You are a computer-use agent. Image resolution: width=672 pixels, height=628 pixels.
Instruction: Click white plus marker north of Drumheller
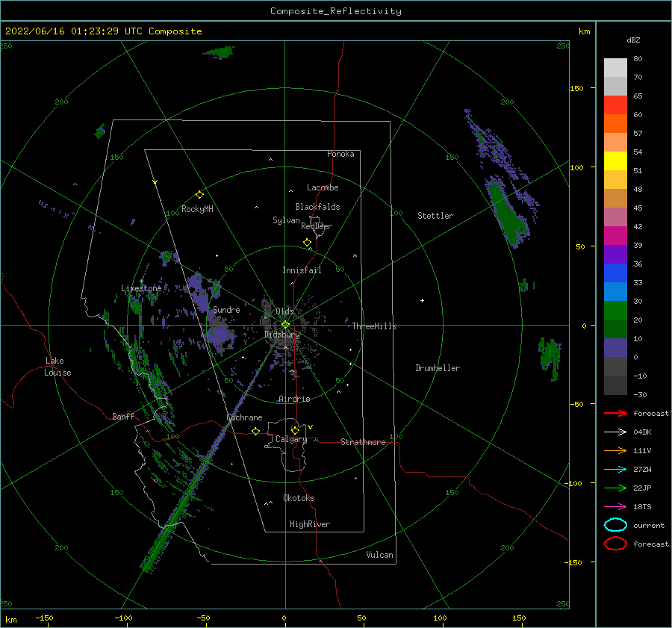[x=422, y=300]
